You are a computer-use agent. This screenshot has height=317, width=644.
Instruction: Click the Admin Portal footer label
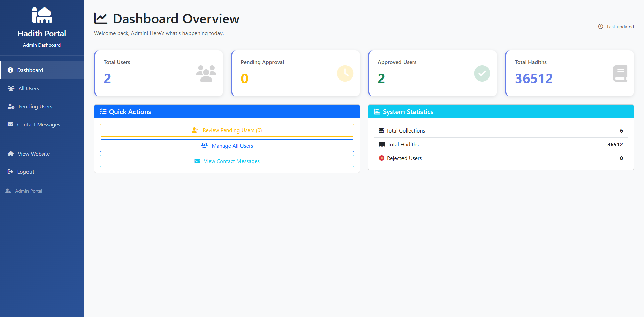[x=29, y=191]
